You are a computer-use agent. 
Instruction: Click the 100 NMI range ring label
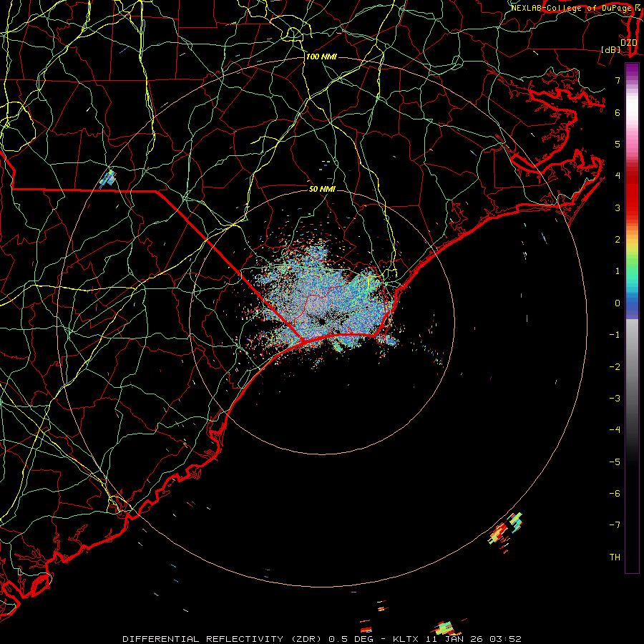click(321, 57)
